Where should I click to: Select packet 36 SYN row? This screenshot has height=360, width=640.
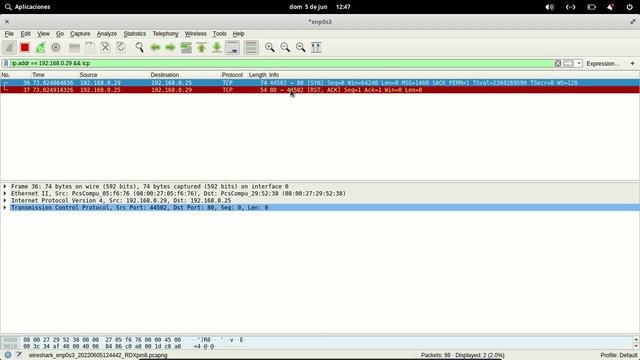(320, 83)
